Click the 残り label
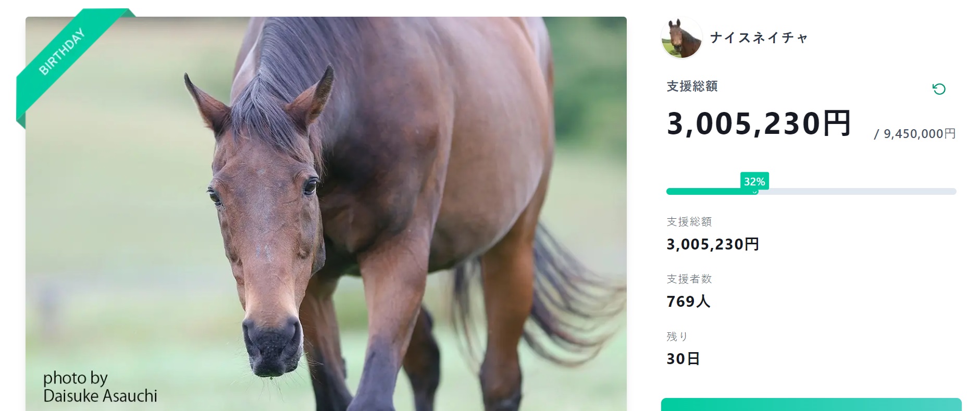 pos(677,337)
